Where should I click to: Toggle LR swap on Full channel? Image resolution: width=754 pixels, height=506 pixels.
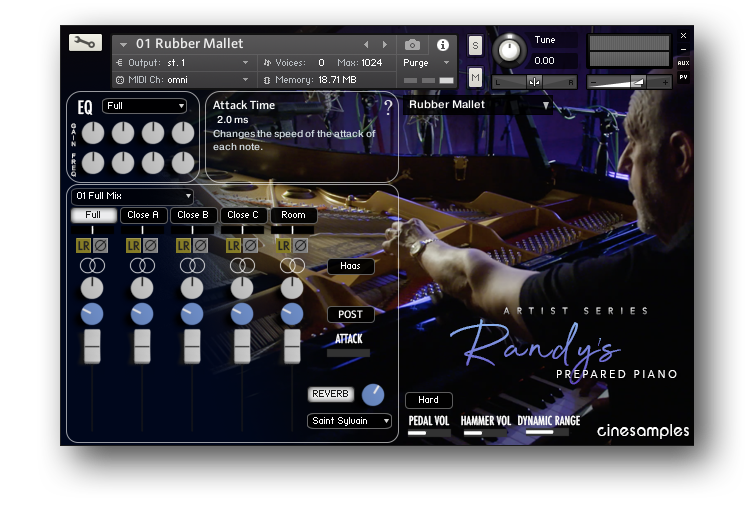(x=84, y=246)
